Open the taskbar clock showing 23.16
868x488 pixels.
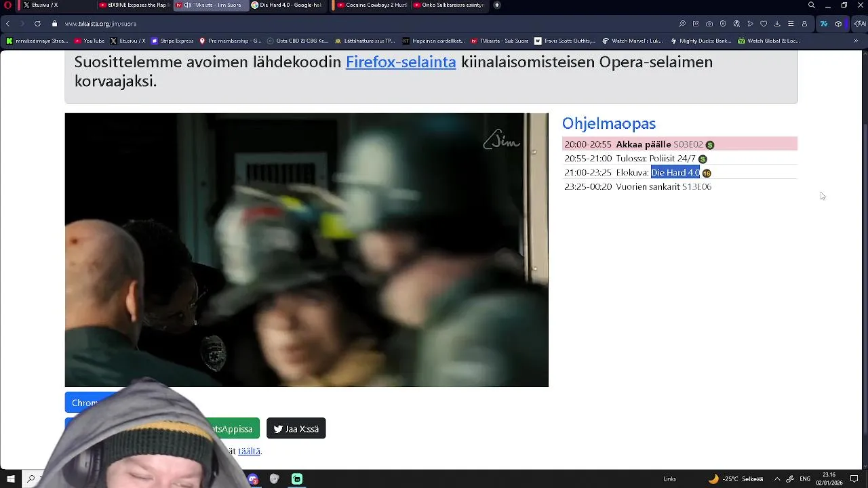[829, 479]
